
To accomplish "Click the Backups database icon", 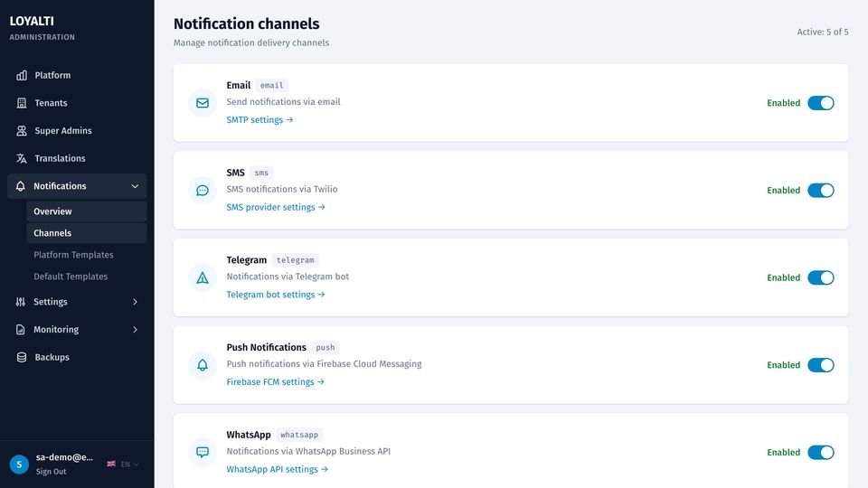I will click(22, 357).
